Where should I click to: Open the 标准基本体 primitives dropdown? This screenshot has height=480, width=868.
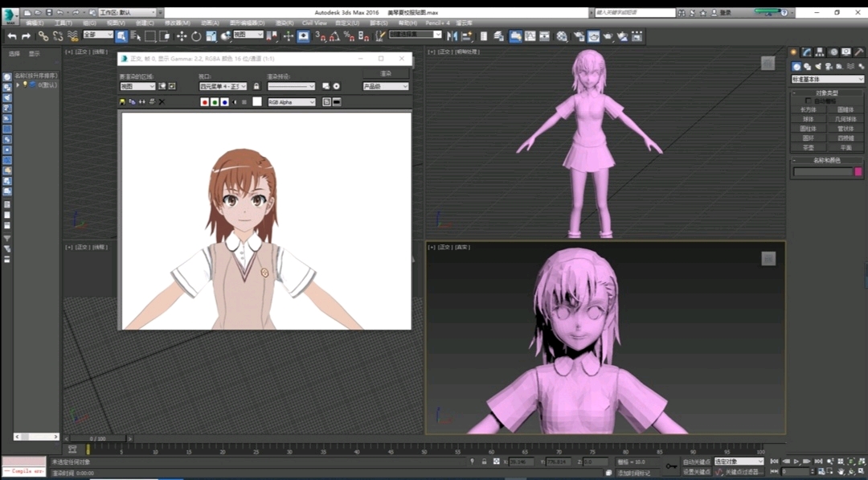[827, 79]
